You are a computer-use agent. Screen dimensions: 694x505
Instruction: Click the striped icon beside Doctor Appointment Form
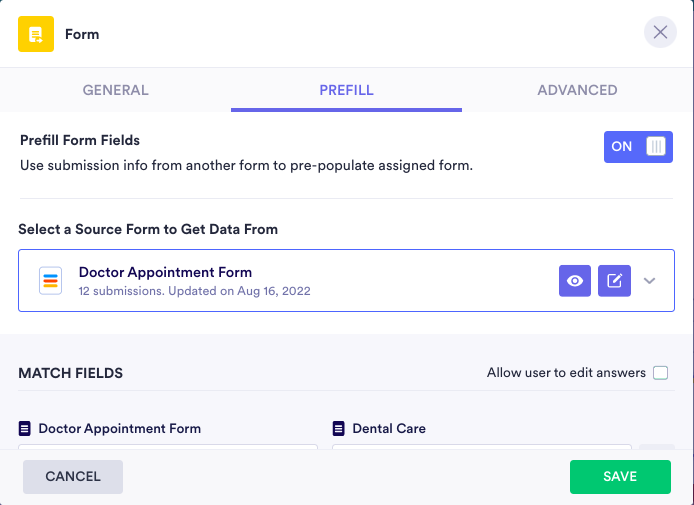(51, 281)
